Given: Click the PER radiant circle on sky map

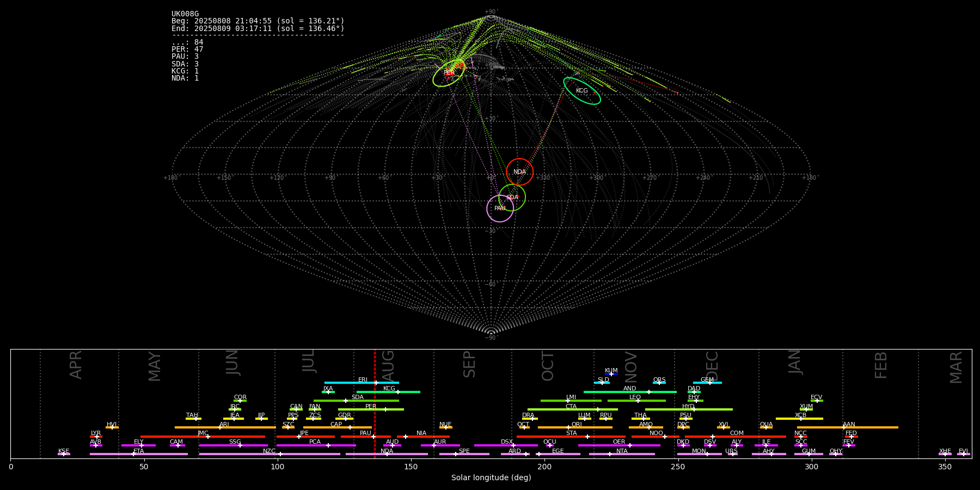Looking at the screenshot, I should (x=449, y=73).
